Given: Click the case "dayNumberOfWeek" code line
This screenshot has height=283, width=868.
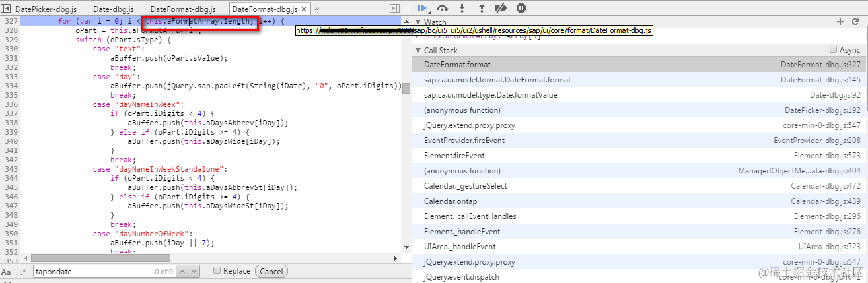Looking at the screenshot, I should 142,234.
